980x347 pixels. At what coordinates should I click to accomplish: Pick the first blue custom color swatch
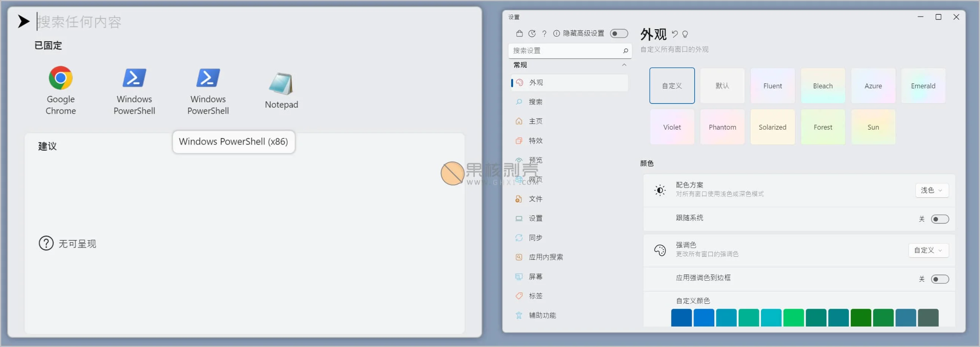681,317
